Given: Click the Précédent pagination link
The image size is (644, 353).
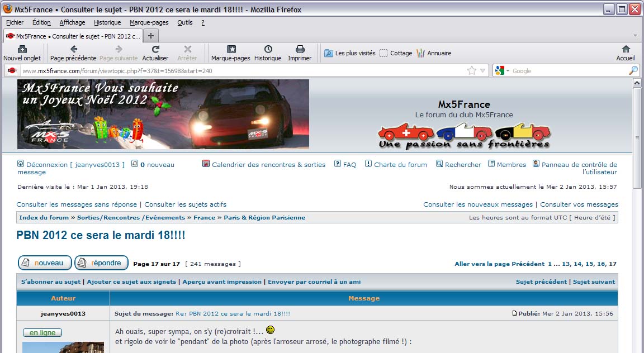Looking at the screenshot, I should tap(528, 264).
